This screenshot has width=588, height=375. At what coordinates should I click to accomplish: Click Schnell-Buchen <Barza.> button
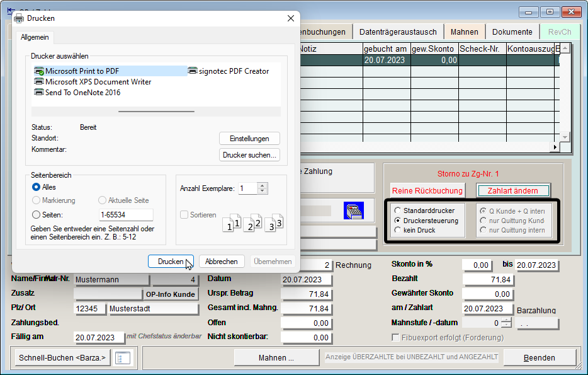click(62, 358)
